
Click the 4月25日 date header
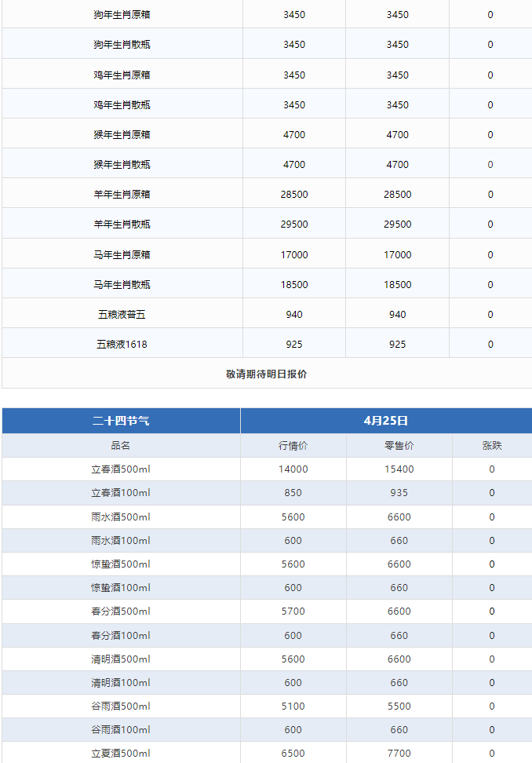coord(385,421)
